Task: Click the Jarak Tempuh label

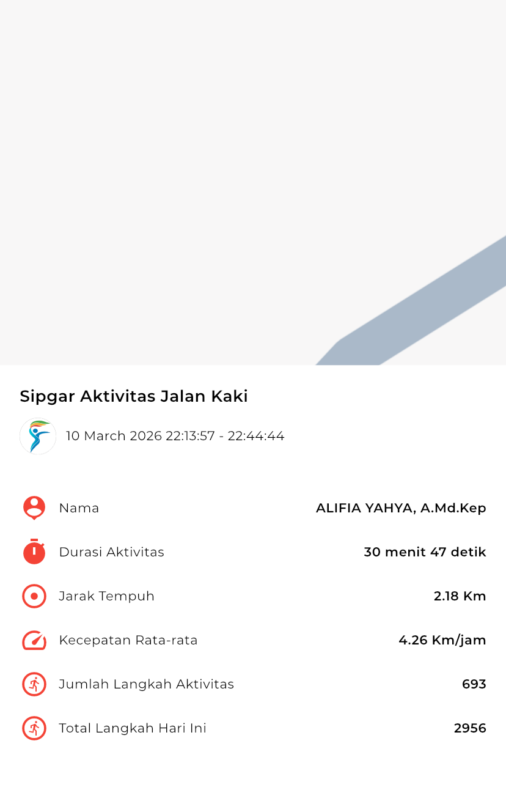Action: tap(106, 596)
